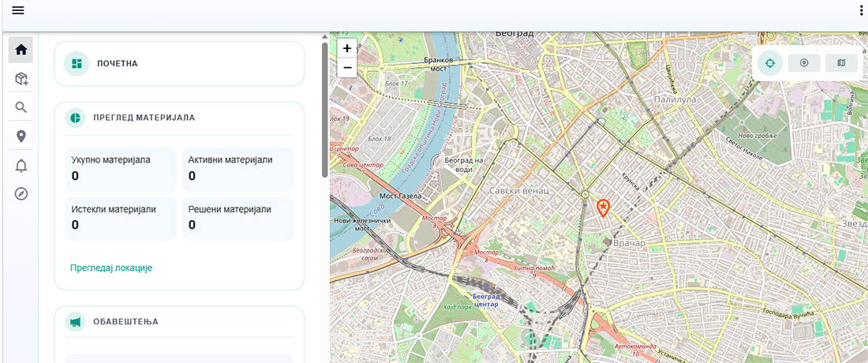Click the Савски венац map label

pyautogui.click(x=518, y=190)
